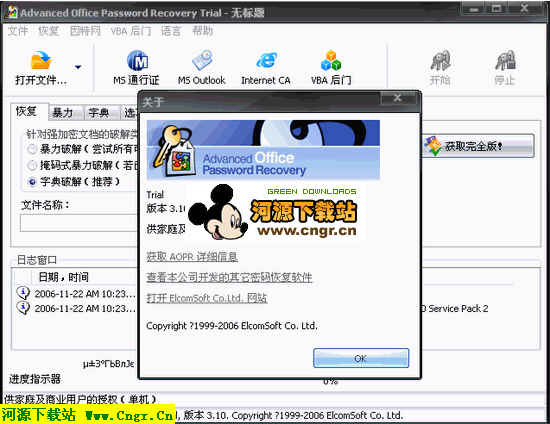Open the VBA backdoor tool
The width and height of the screenshot is (550, 424).
[331, 68]
